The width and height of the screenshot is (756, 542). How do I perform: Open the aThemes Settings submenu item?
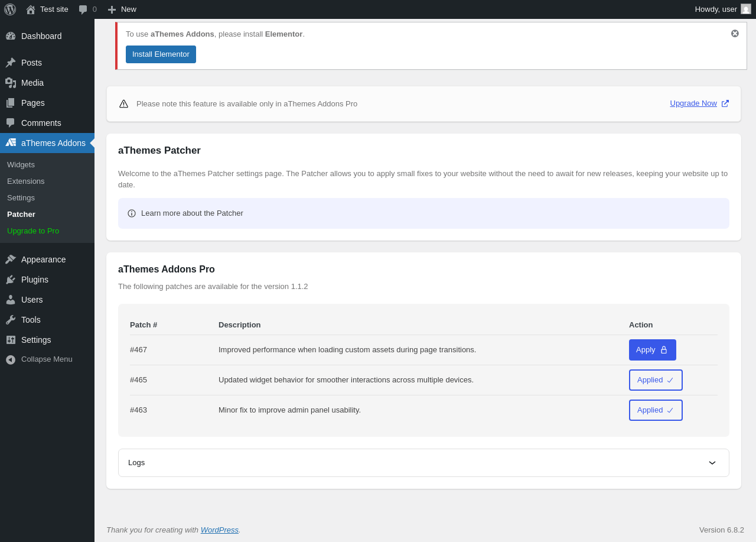(x=21, y=197)
